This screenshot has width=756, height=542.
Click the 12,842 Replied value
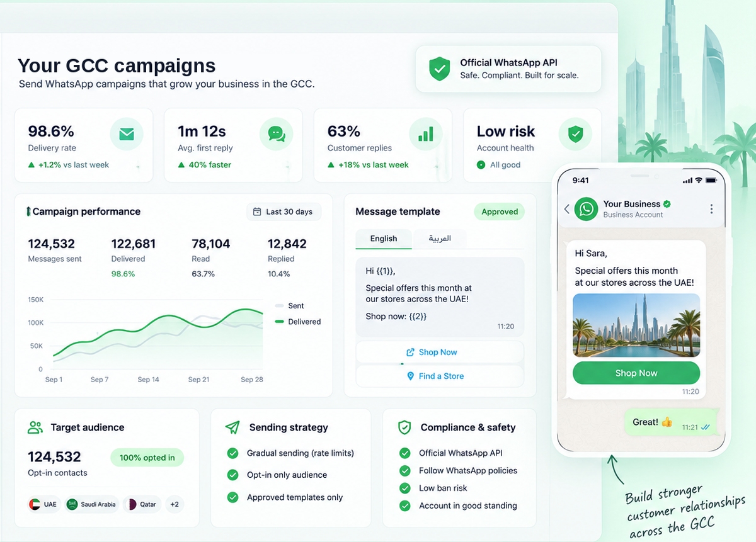(287, 244)
